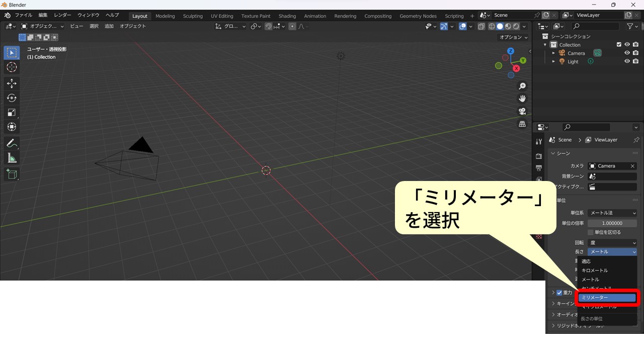Click the blue Z axis gizmo
The image size is (644, 362).
[511, 51]
